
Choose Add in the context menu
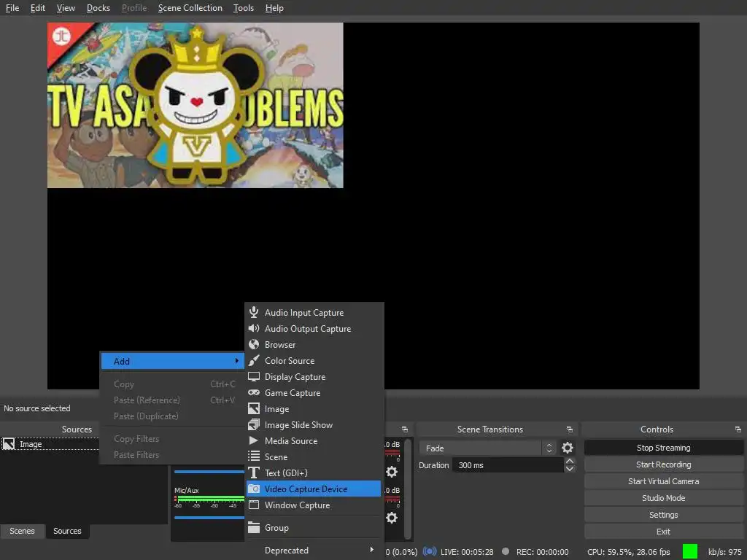pos(172,361)
